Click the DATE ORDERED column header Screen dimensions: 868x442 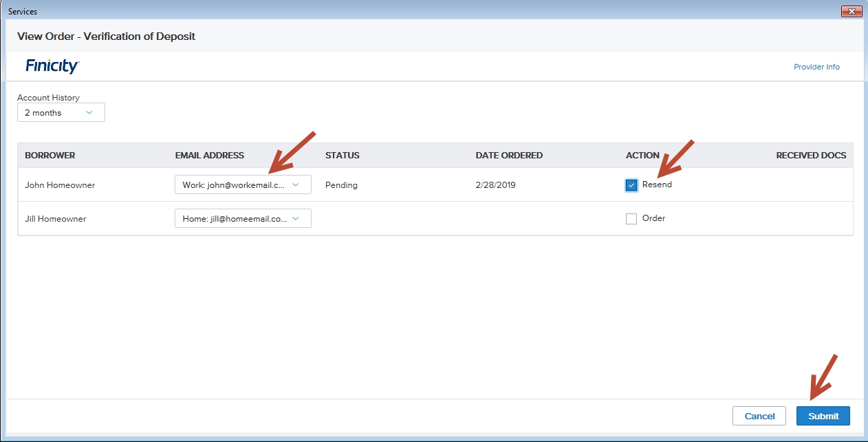509,156
